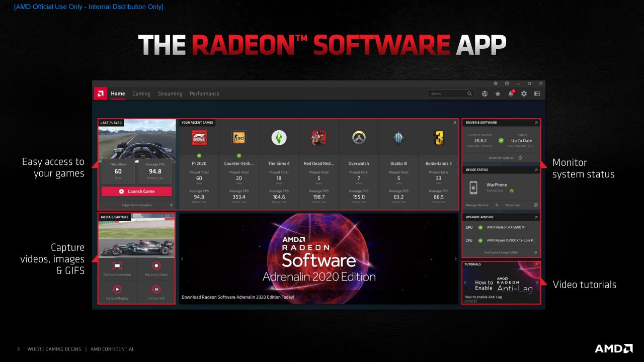Click the WarPhone device icon
This screenshot has height=362, width=644.
click(473, 188)
